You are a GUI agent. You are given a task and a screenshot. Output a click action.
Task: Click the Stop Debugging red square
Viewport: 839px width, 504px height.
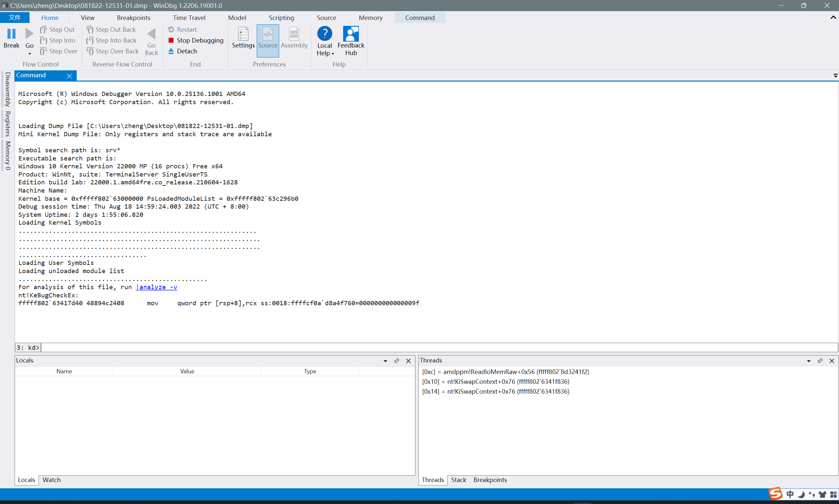171,40
